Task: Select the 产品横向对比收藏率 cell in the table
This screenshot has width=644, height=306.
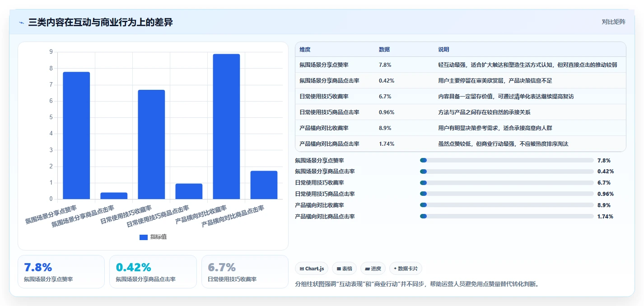Action: (324, 128)
